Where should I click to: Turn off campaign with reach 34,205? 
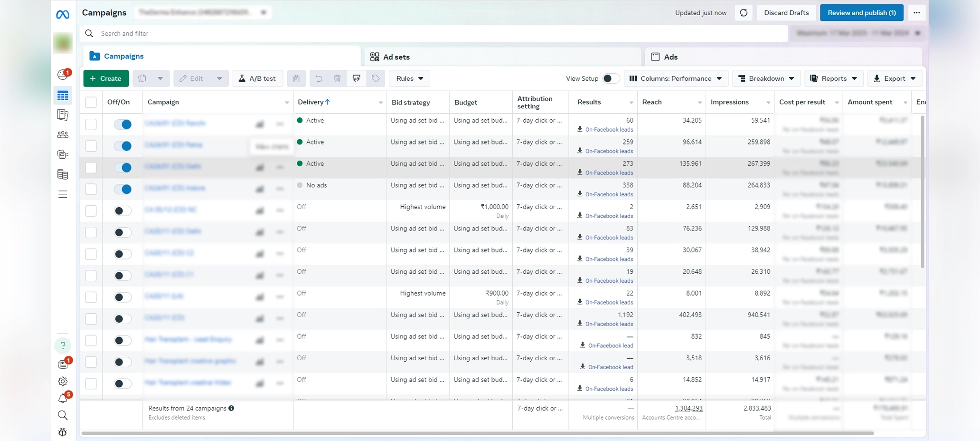click(x=123, y=124)
